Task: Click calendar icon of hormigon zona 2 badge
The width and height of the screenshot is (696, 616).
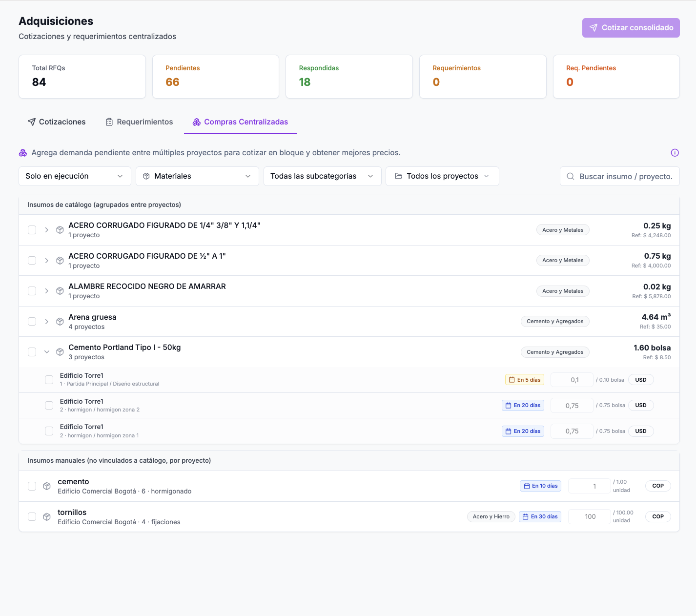Action: 509,406
